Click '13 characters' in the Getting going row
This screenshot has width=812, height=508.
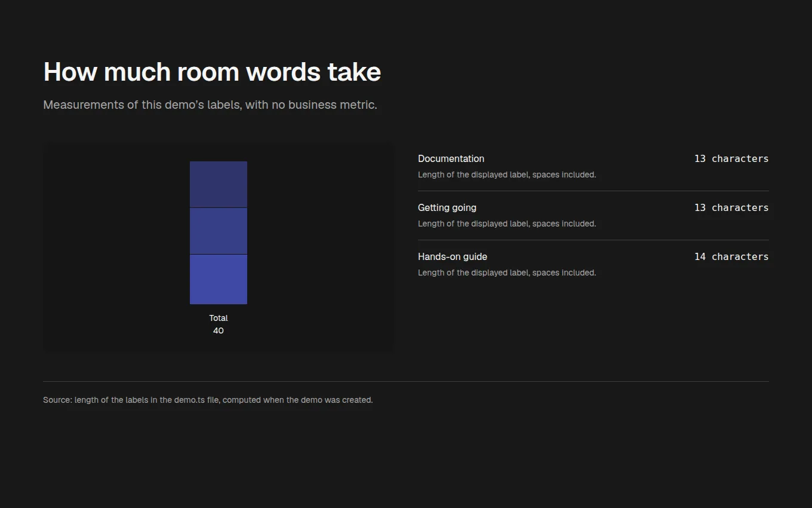pos(731,207)
